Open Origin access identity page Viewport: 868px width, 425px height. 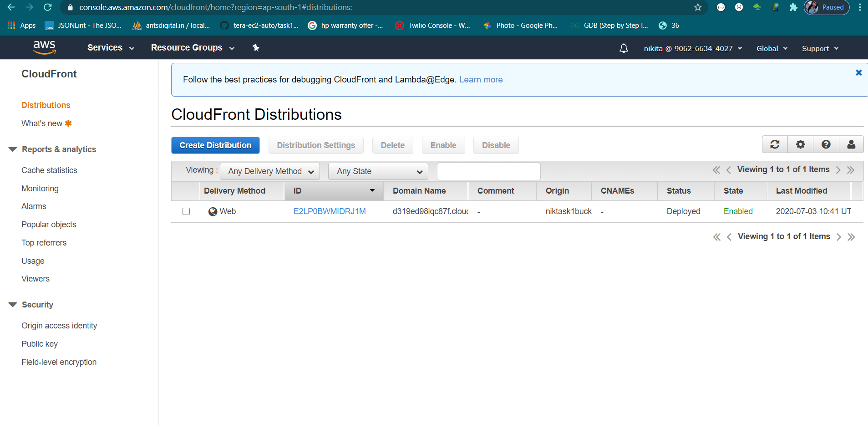(x=59, y=326)
